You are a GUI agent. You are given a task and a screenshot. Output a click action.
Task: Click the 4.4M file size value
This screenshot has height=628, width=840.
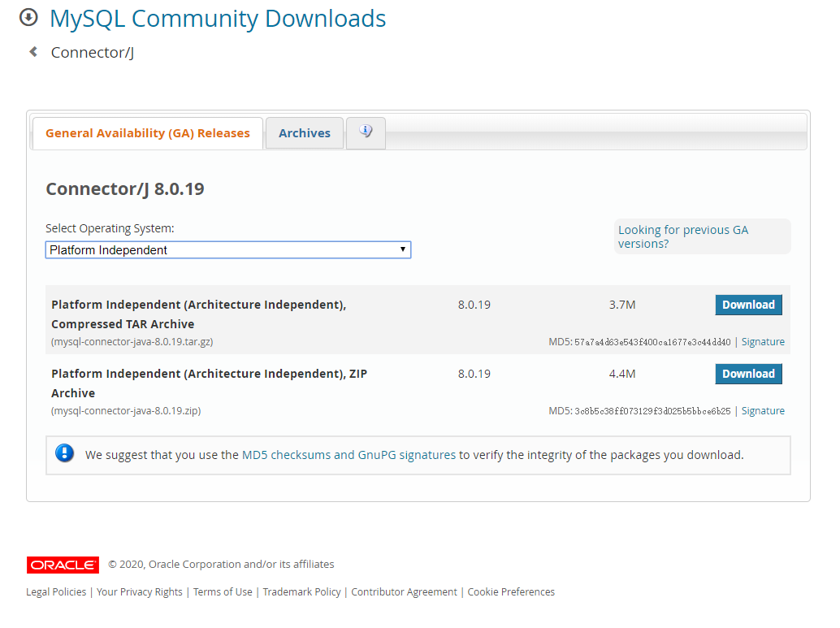click(622, 374)
